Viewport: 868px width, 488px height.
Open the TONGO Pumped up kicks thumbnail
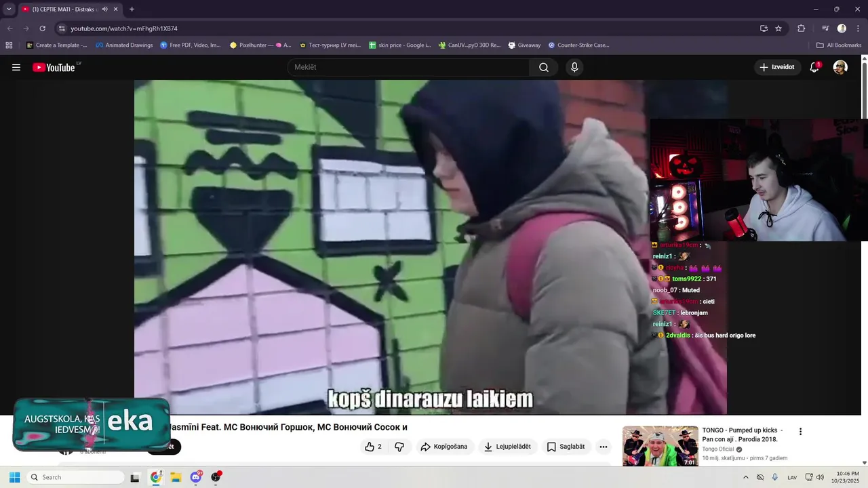click(x=660, y=446)
